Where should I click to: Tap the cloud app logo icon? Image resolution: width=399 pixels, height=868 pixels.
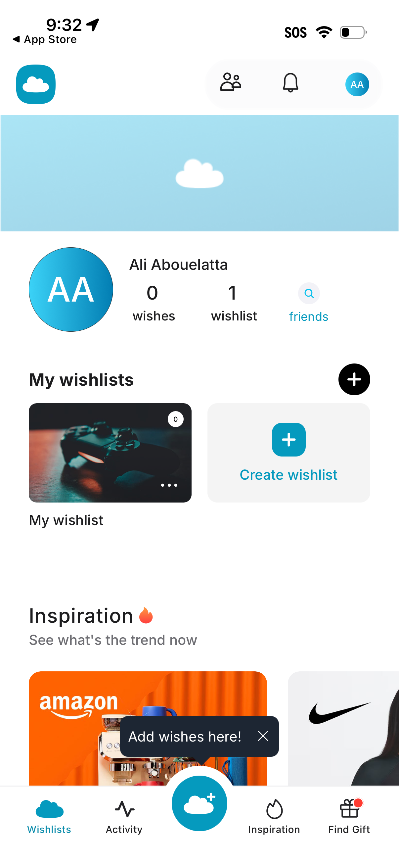point(36,84)
